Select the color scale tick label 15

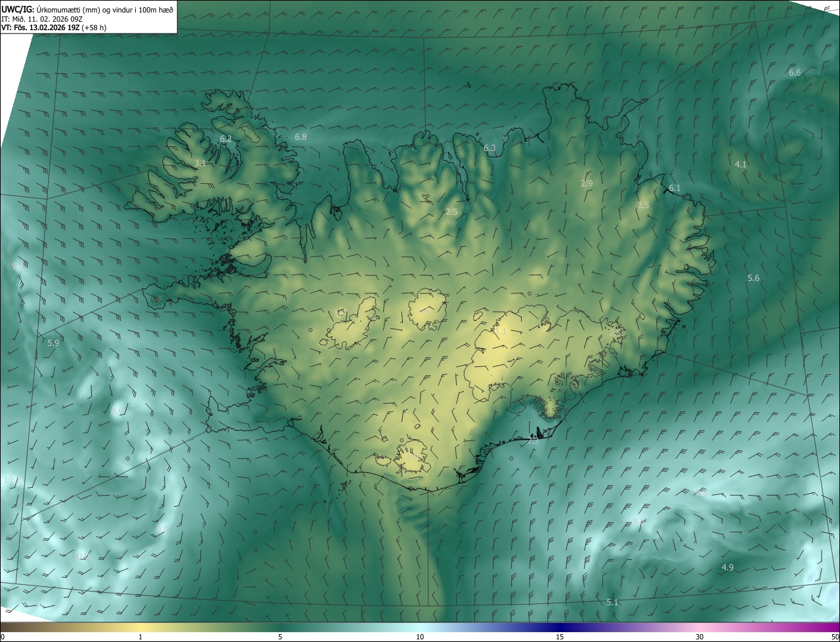tap(560, 637)
